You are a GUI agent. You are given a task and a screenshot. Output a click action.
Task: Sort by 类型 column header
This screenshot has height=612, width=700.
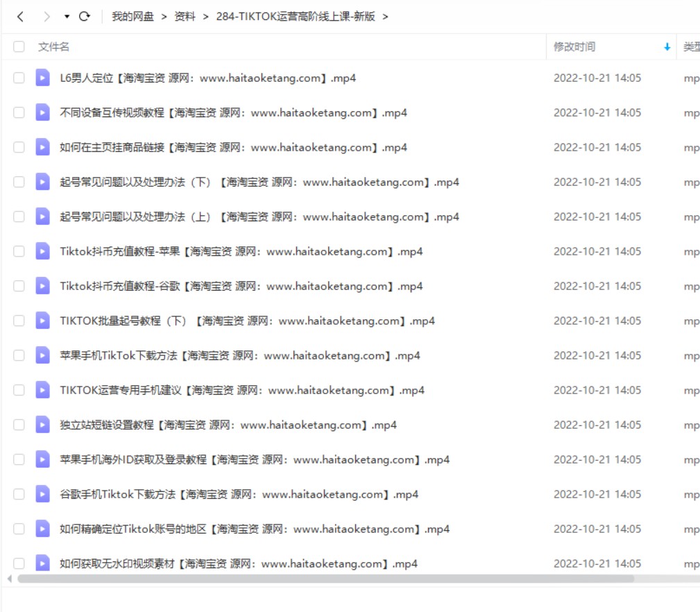coord(692,47)
